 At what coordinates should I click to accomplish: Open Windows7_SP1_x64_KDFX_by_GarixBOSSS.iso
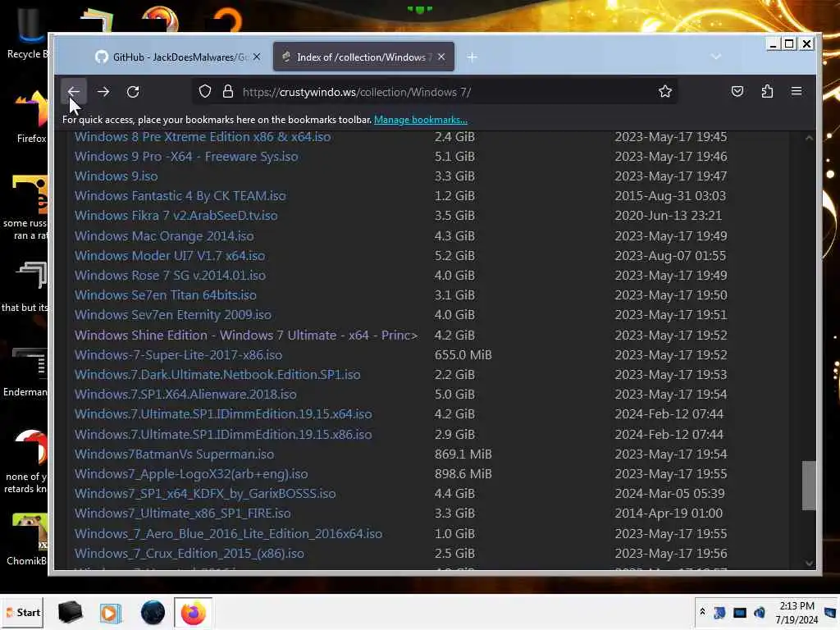[205, 494]
